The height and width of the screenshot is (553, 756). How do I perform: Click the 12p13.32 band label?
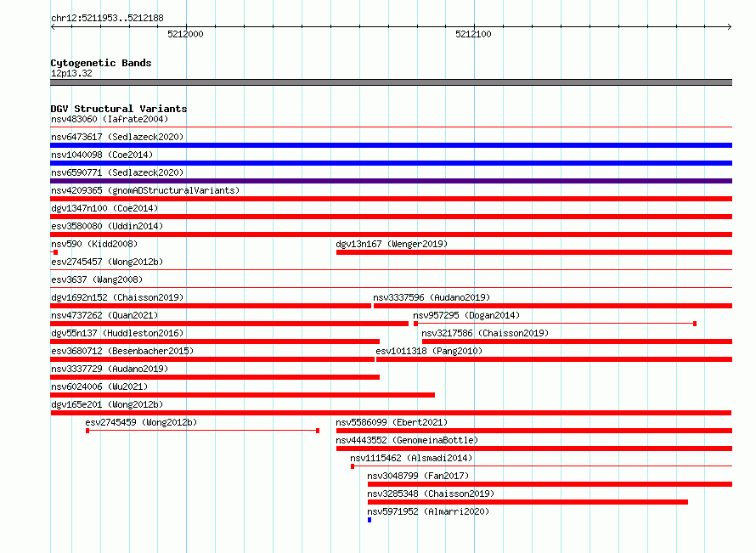[x=71, y=73]
